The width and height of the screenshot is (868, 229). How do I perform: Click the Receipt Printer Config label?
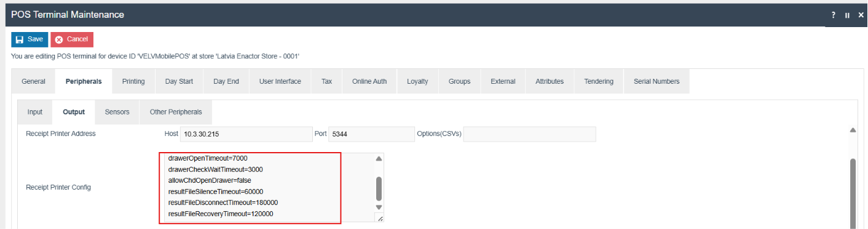(58, 187)
